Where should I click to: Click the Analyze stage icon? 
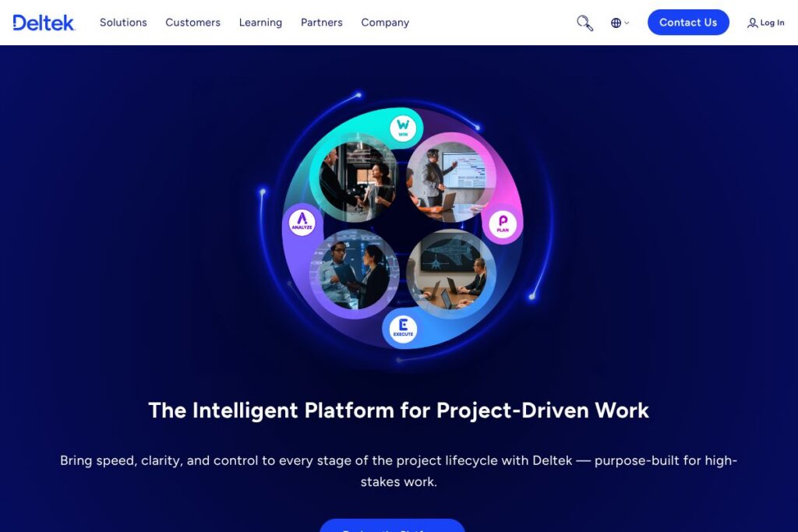302,222
